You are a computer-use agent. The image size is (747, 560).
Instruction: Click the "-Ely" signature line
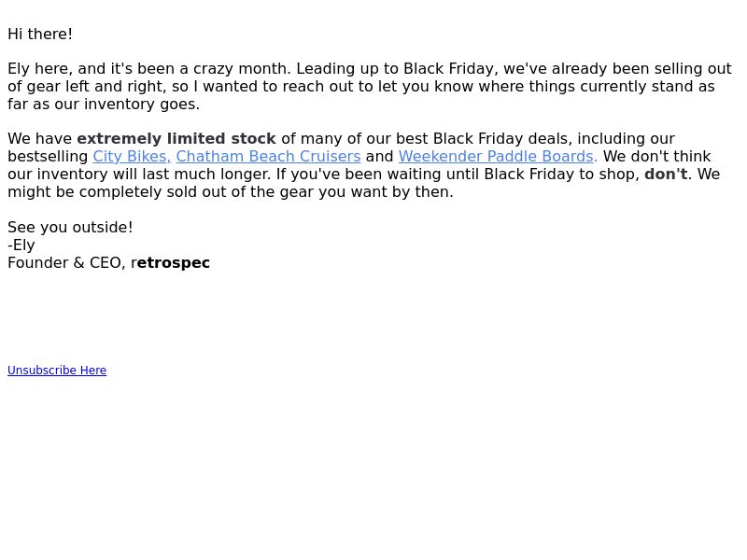tap(21, 245)
